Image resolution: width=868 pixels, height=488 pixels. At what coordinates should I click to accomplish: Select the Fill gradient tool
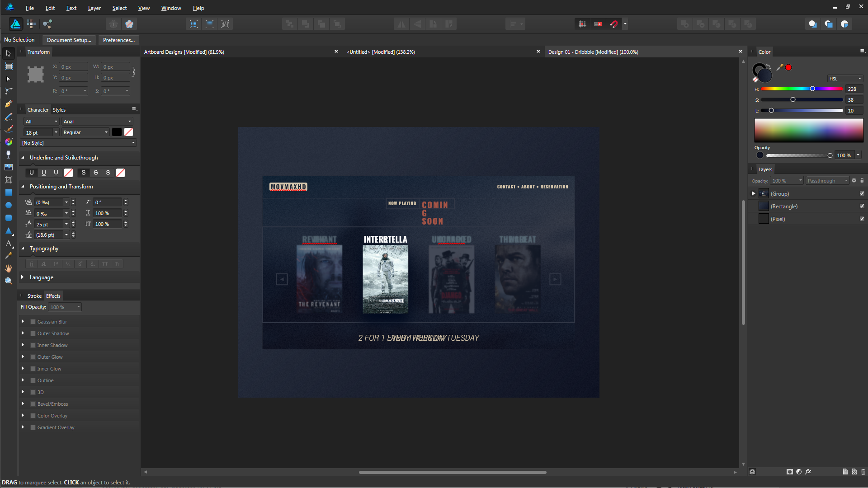point(8,142)
